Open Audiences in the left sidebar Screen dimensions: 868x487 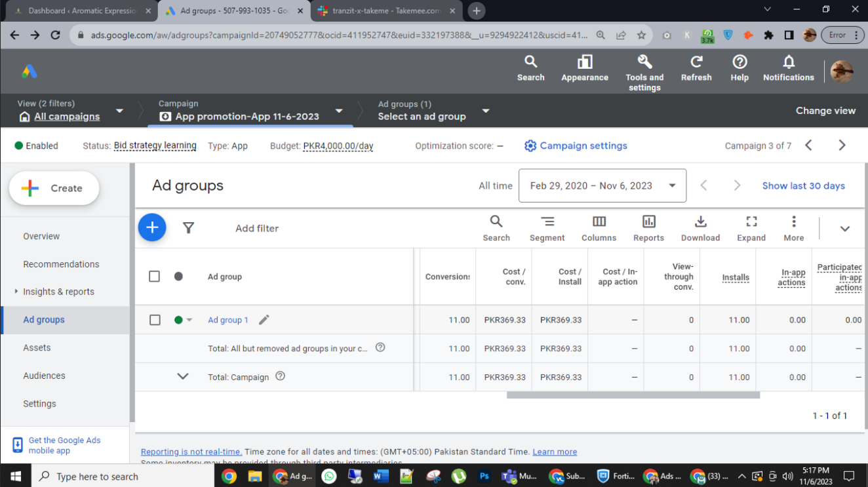tap(44, 376)
